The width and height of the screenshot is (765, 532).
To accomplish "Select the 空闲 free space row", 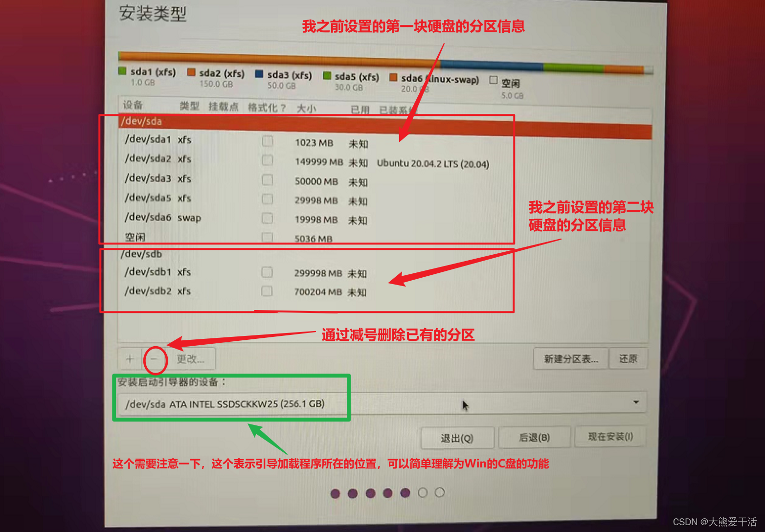I will coord(385,237).
